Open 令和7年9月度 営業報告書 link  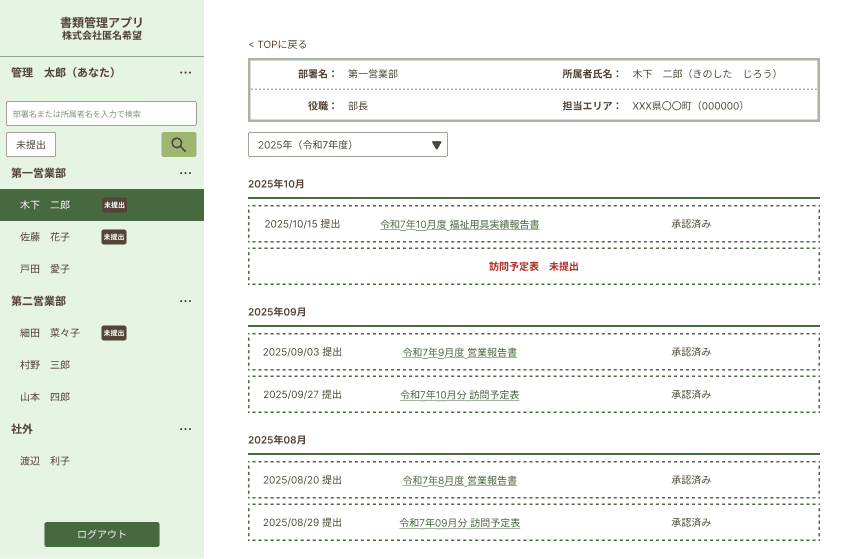coord(459,352)
